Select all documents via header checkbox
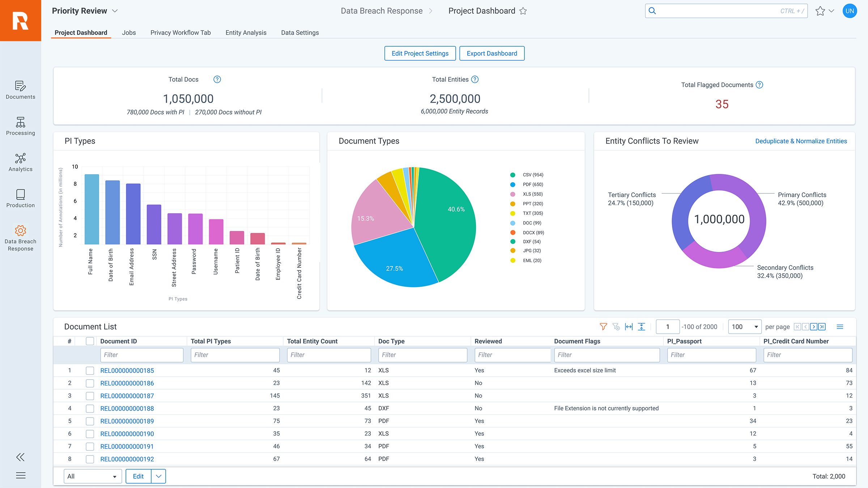 click(90, 341)
